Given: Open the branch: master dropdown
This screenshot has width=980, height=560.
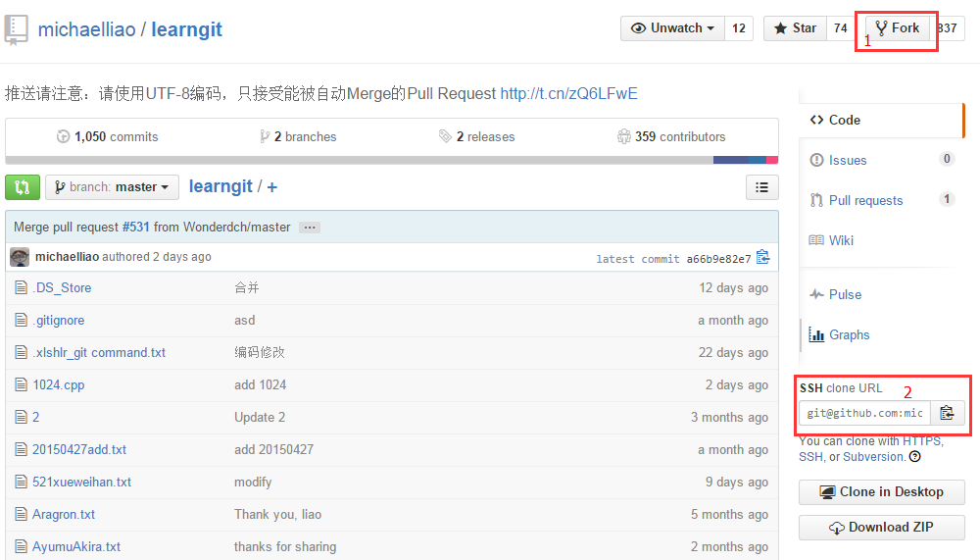Looking at the screenshot, I should (x=112, y=187).
